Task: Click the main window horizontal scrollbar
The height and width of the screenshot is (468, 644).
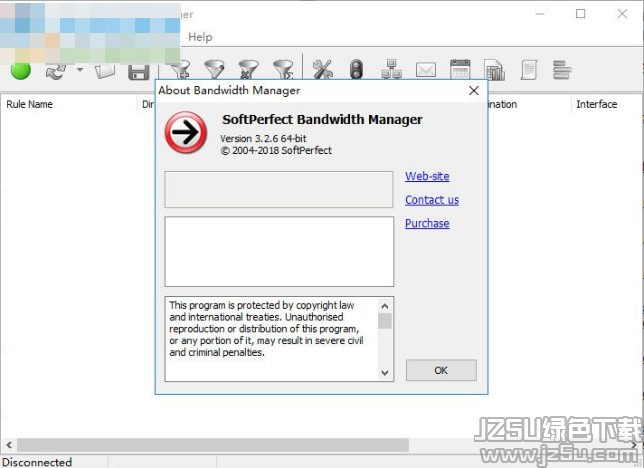Action: [213, 445]
